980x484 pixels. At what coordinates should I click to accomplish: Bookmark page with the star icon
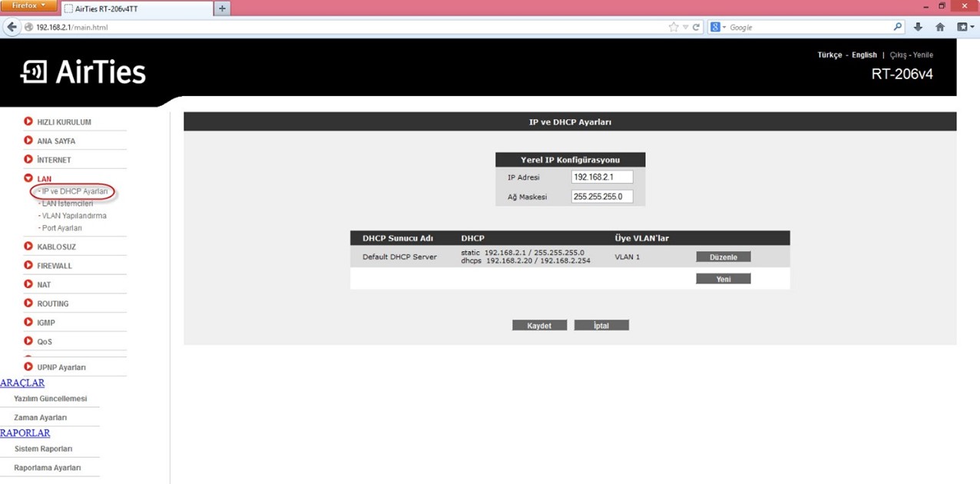[674, 27]
